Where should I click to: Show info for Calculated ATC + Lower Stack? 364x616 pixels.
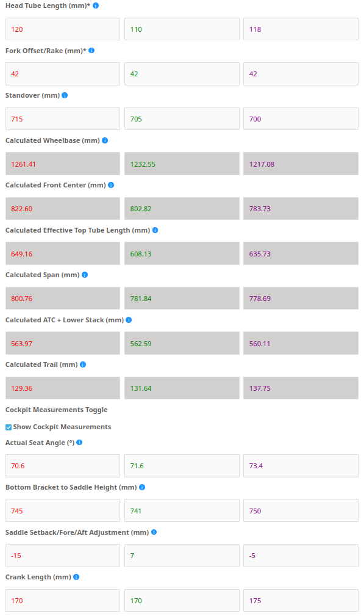129,320
